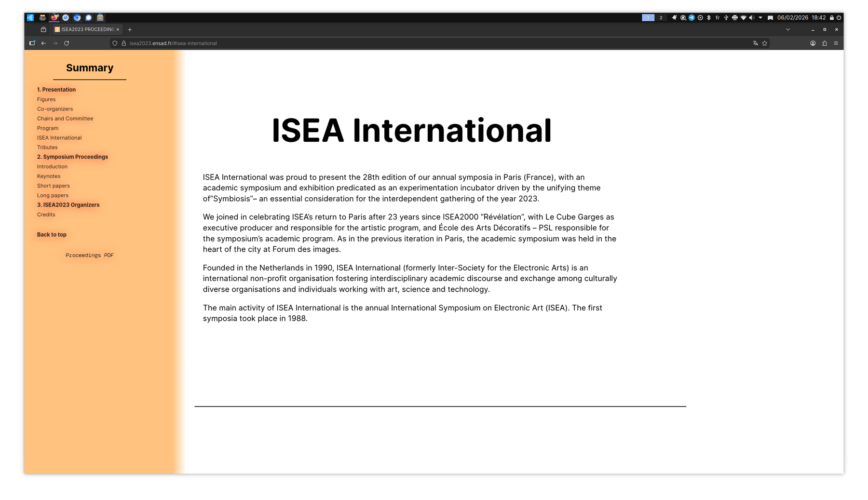Open the list all tabs chevron

787,29
